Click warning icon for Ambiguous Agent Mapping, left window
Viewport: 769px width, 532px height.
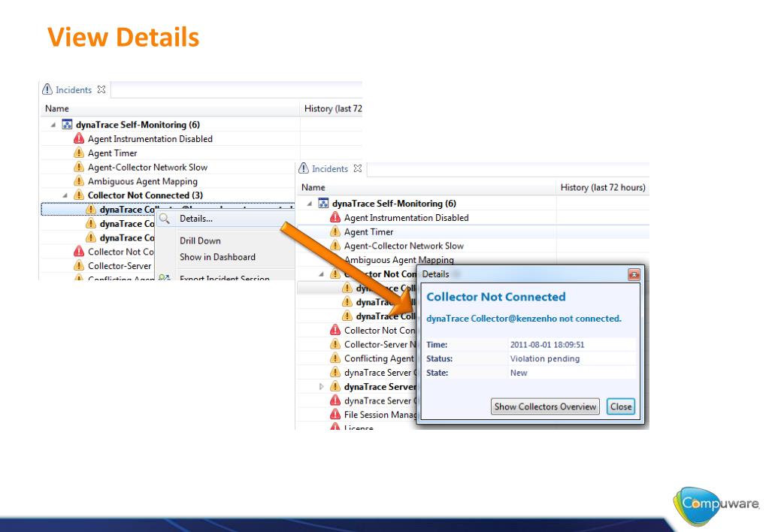[x=79, y=181]
